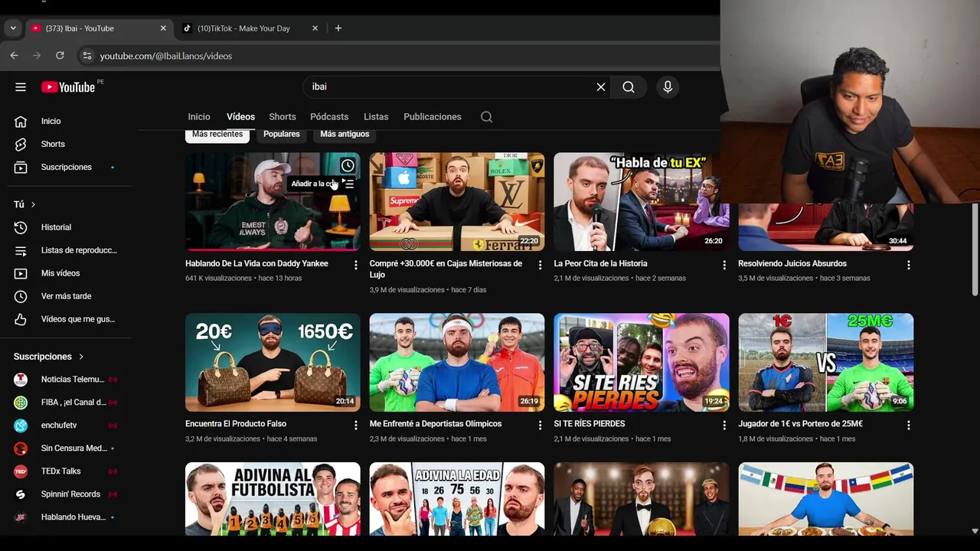The height and width of the screenshot is (551, 980).
Task: Click the browser forward arrow
Action: click(x=37, y=56)
